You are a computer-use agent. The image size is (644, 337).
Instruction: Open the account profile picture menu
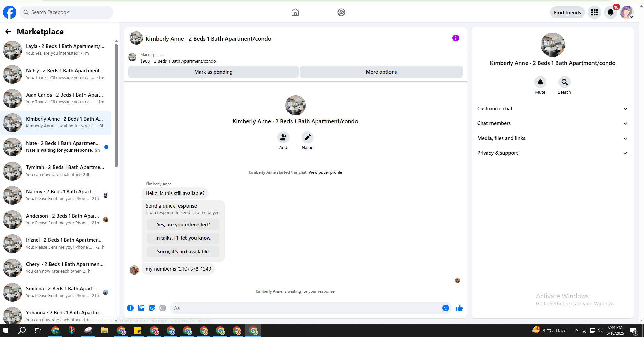click(x=627, y=12)
